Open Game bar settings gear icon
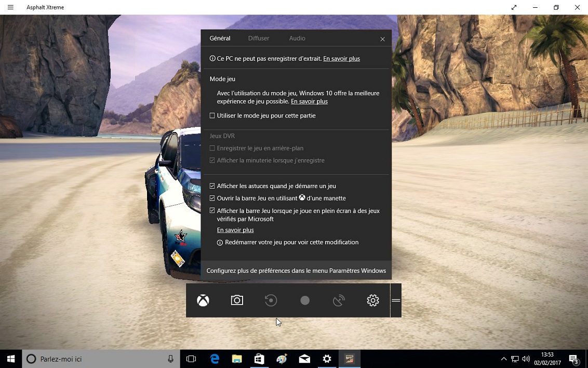Viewport: 588px width, 368px height. [373, 300]
